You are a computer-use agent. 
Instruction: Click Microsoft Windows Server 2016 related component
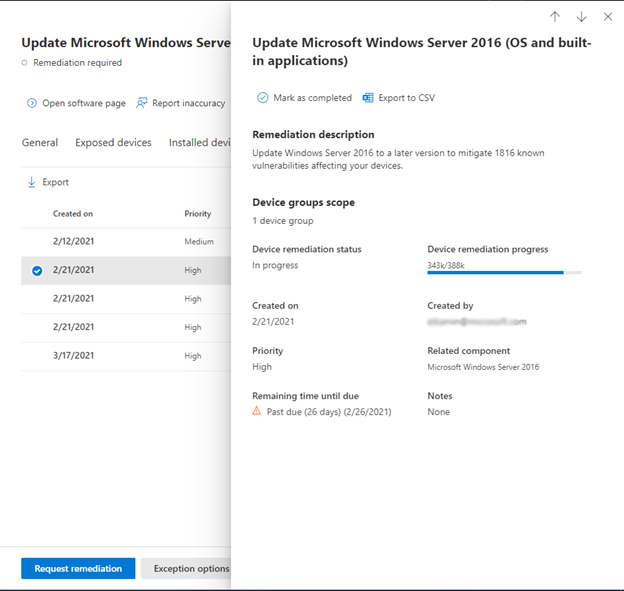(483, 367)
